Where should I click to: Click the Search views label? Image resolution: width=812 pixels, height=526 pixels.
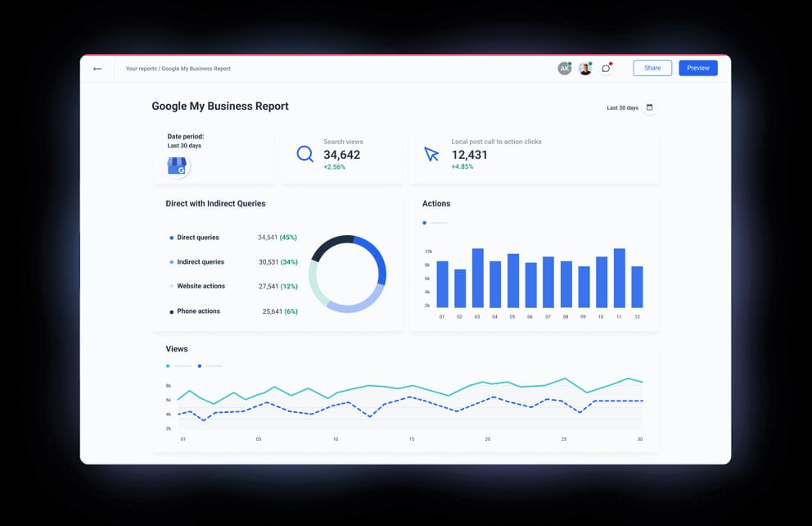click(343, 142)
